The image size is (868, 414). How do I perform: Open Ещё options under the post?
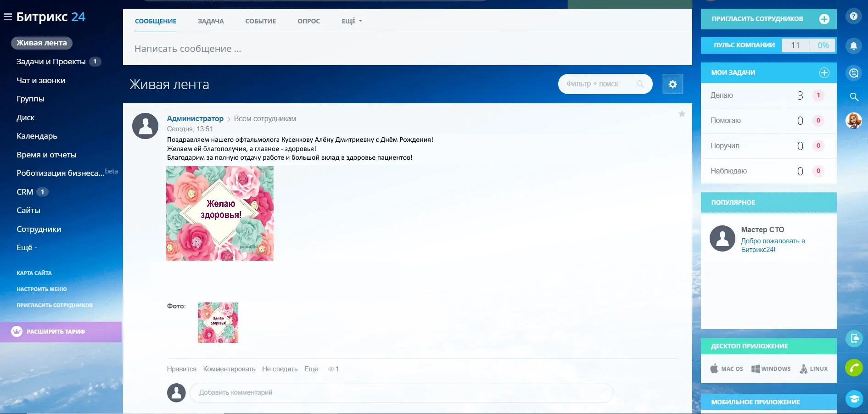pos(311,369)
